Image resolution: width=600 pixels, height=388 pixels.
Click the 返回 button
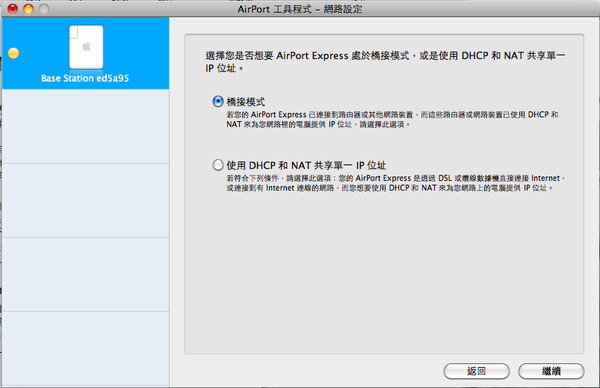pos(476,371)
